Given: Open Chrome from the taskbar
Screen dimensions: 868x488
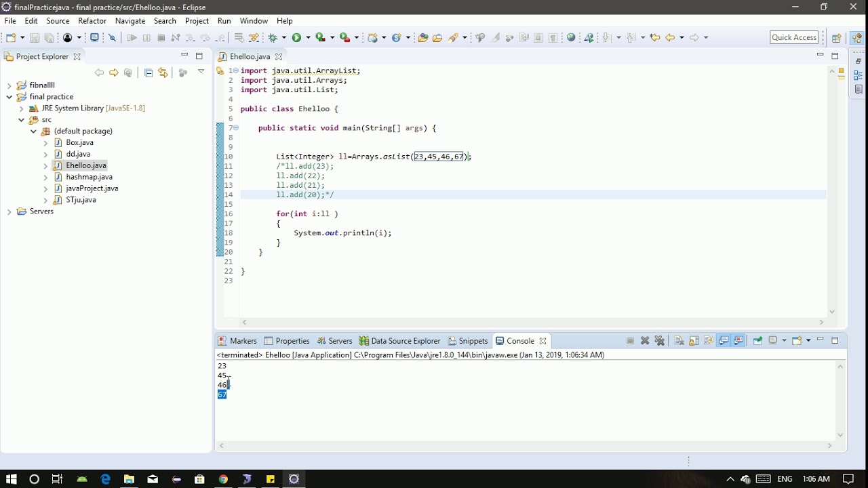Looking at the screenshot, I should point(223,479).
